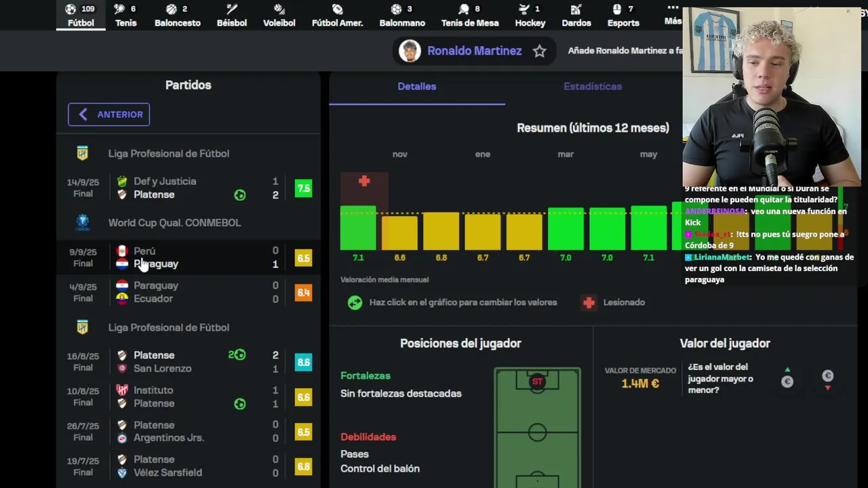The width and height of the screenshot is (868, 488).
Task: Click the San Lorenzo crest icon
Action: click(x=122, y=369)
